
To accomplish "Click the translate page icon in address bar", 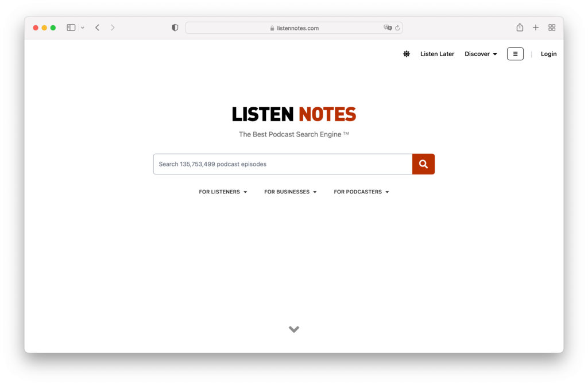I will click(x=388, y=28).
